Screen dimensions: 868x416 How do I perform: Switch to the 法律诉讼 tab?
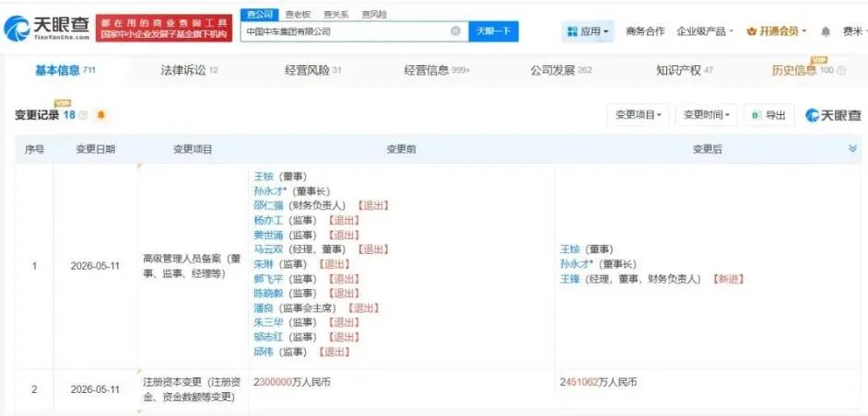189,71
